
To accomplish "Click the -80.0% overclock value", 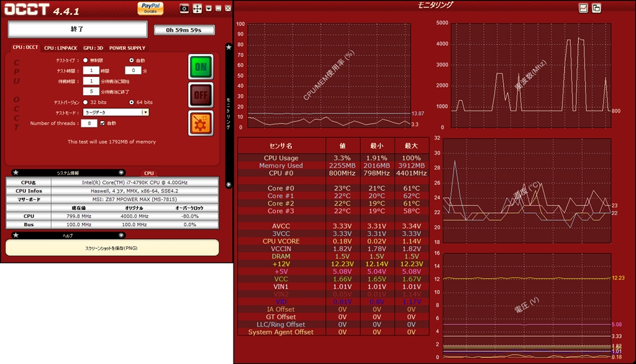I will click(190, 216).
